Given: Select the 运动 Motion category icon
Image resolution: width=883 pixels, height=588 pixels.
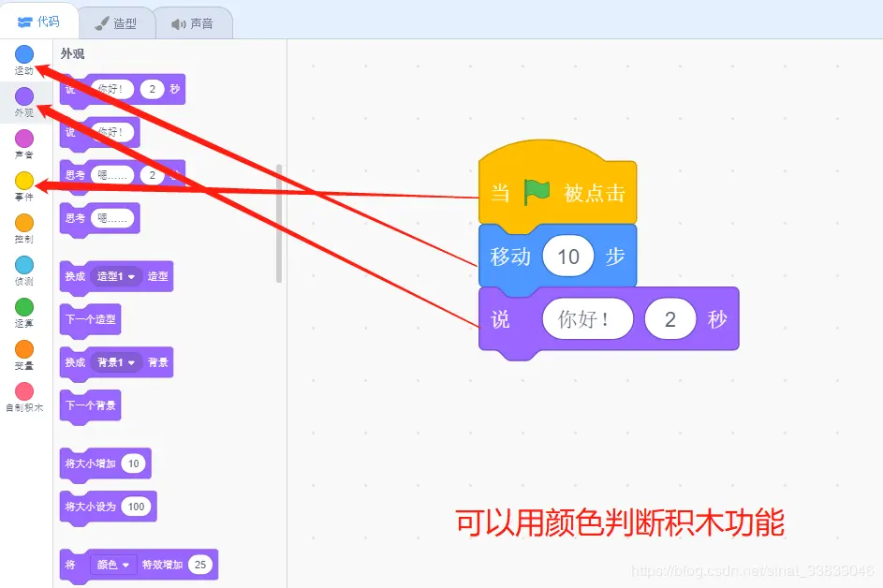Looking at the screenshot, I should (x=23, y=56).
